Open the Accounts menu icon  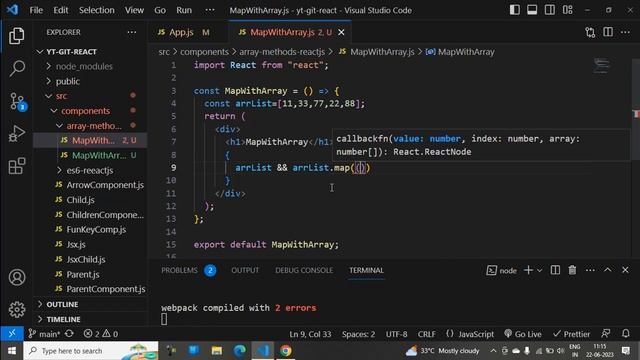tap(17, 277)
